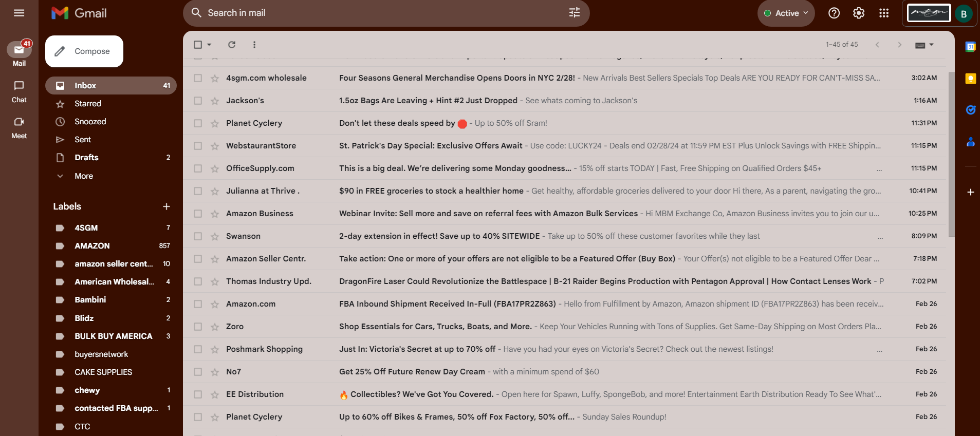Open Google Calendar side panel icon
Viewport: 980px width, 436px height.
[970, 47]
